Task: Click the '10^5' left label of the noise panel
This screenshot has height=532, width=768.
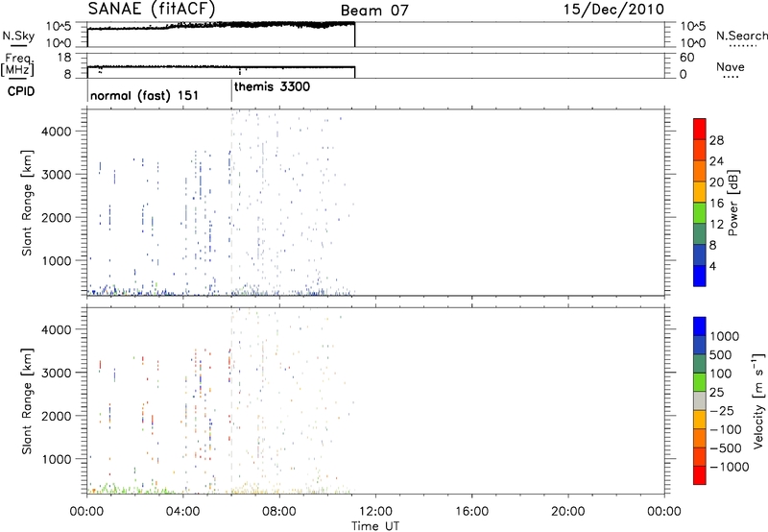Action: (x=59, y=27)
